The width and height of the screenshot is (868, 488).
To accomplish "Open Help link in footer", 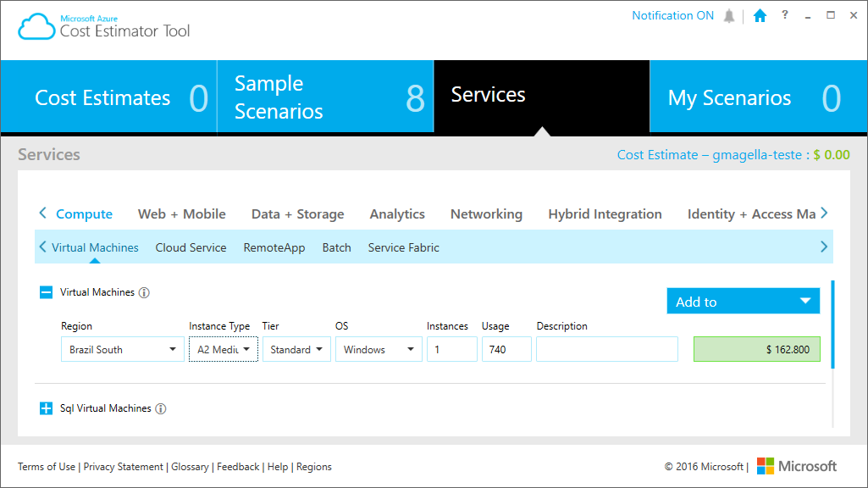I will tap(278, 467).
